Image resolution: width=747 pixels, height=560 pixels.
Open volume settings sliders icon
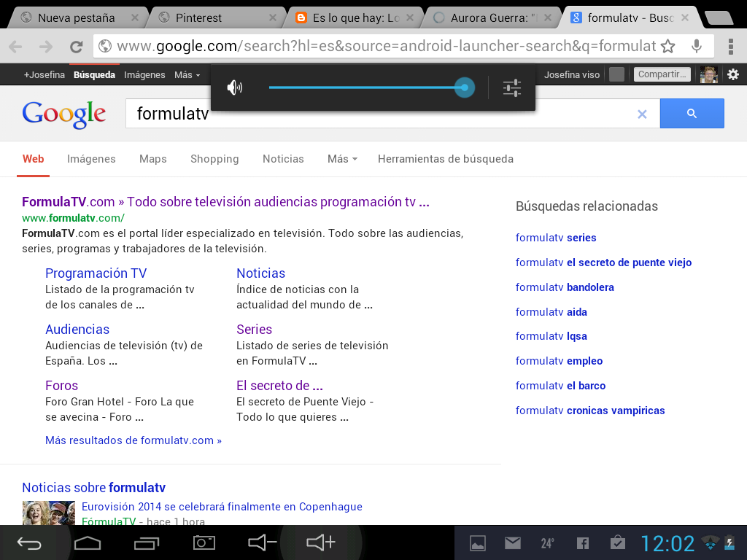[x=512, y=87]
